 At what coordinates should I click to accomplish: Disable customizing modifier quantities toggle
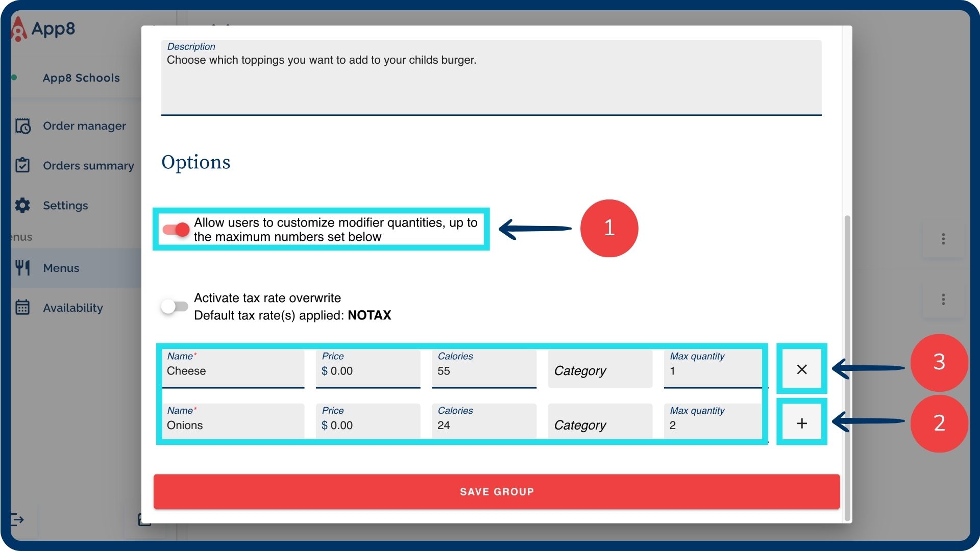point(176,230)
